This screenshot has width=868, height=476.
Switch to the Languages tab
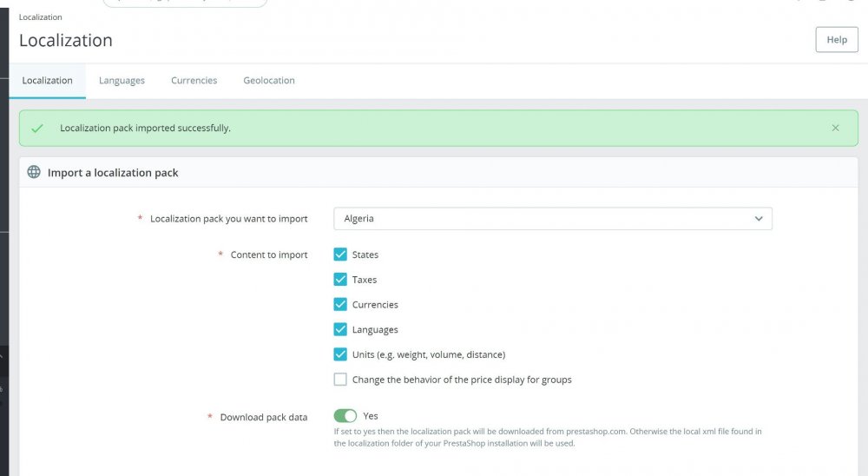122,81
